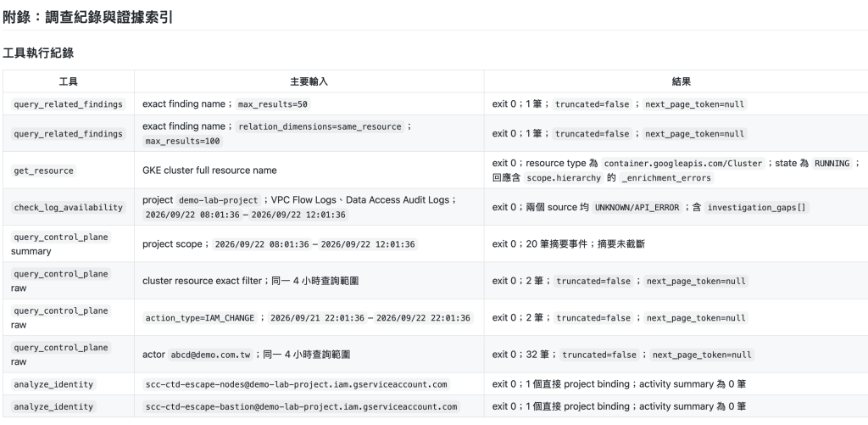The height and width of the screenshot is (425, 868).
Task: Click the RUNNING state value
Action: (x=832, y=164)
